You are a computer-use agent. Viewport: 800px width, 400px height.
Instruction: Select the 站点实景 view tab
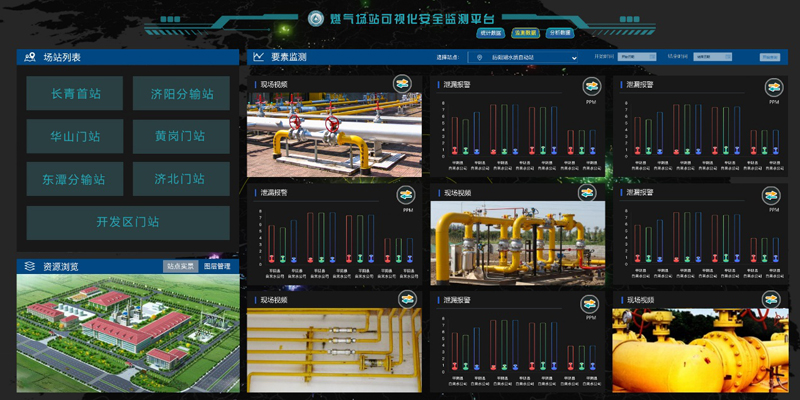(180, 267)
